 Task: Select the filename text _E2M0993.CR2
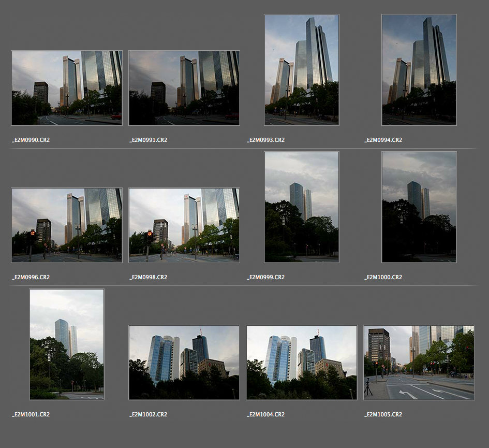click(266, 140)
